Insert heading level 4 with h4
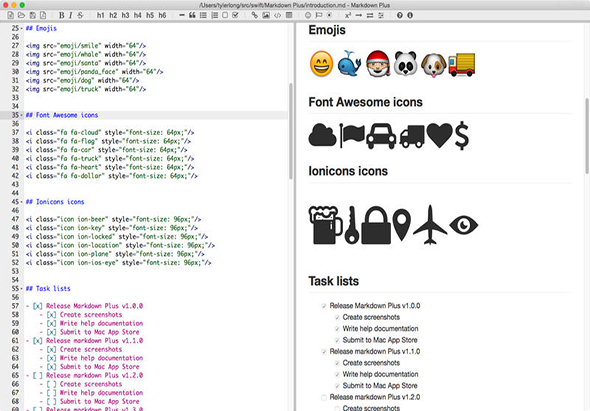590x411 pixels. pyautogui.click(x=138, y=15)
